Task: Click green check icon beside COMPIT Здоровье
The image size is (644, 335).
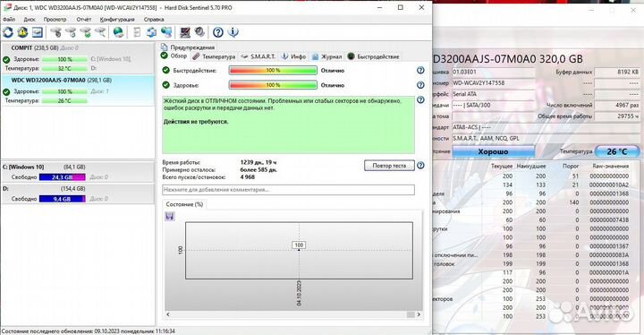Action: point(6,60)
